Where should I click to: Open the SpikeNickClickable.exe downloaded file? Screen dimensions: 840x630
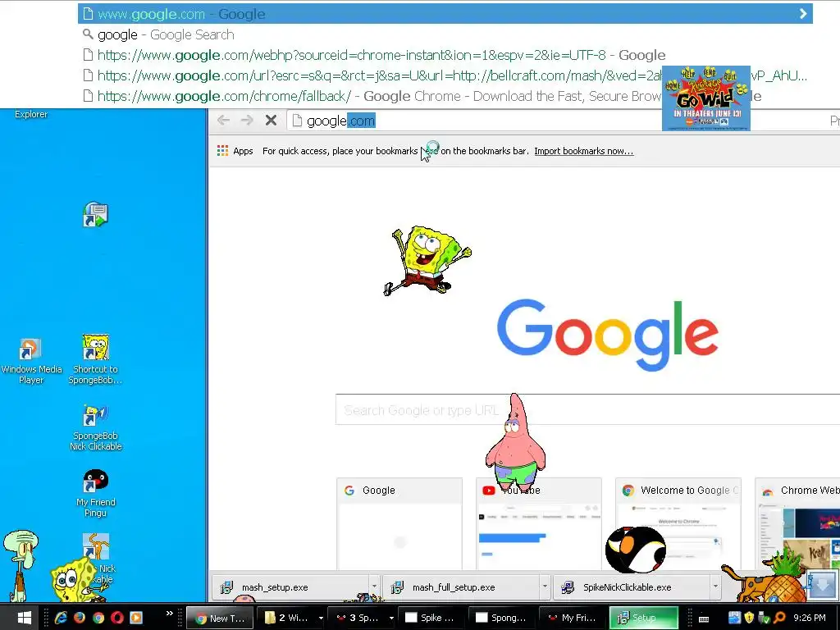(632, 587)
